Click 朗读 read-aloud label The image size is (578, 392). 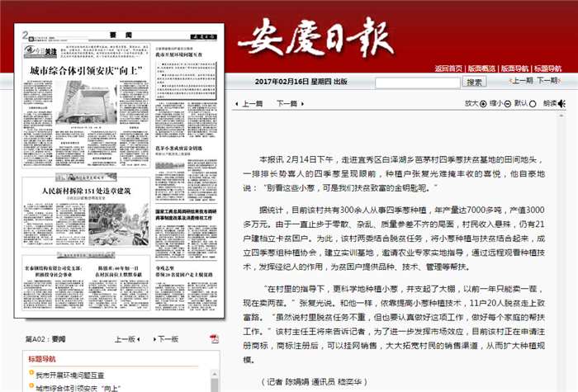click(x=550, y=103)
